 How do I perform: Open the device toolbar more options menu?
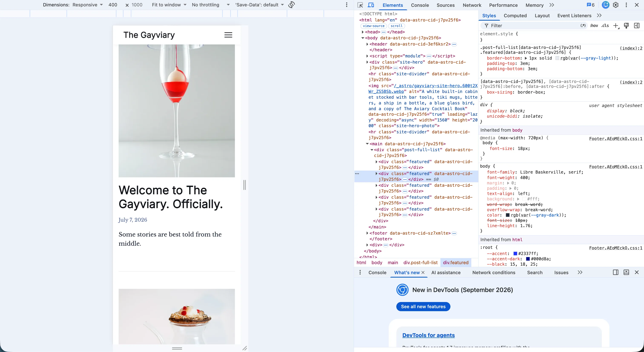point(346,5)
